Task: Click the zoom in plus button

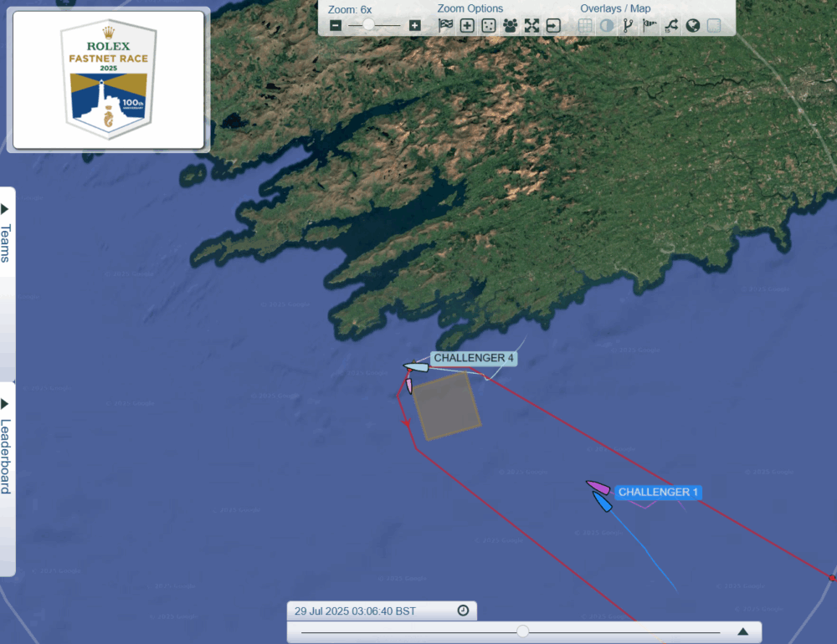Action: click(x=414, y=25)
